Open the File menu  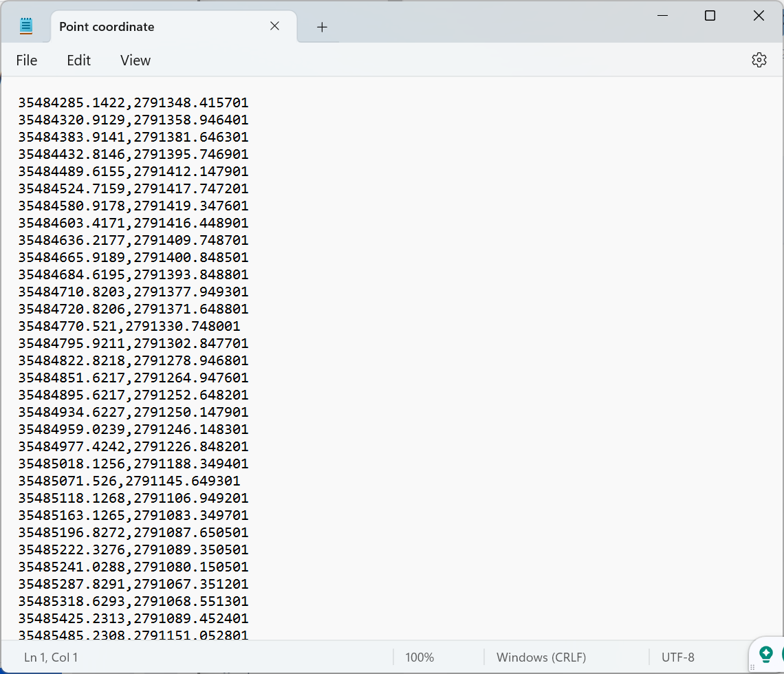tap(27, 61)
